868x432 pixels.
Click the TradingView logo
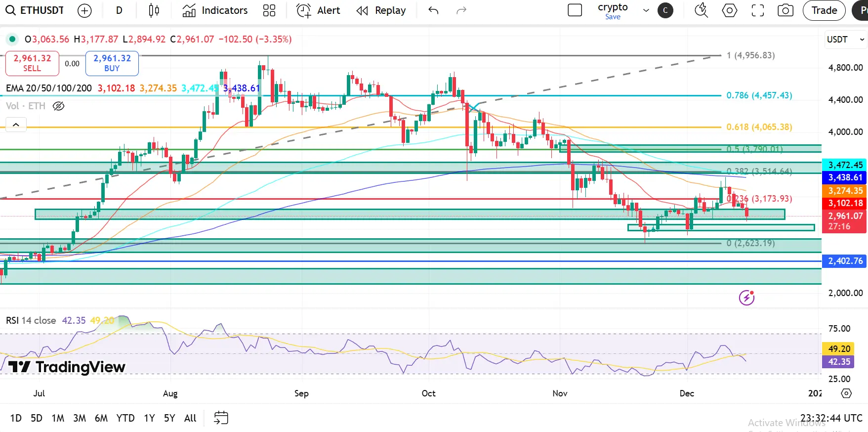point(67,367)
